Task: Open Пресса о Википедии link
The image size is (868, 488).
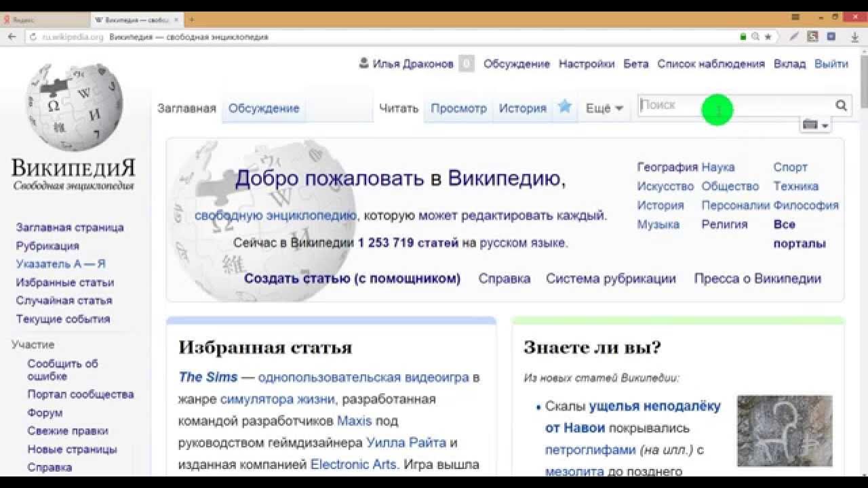Action: coord(757,279)
